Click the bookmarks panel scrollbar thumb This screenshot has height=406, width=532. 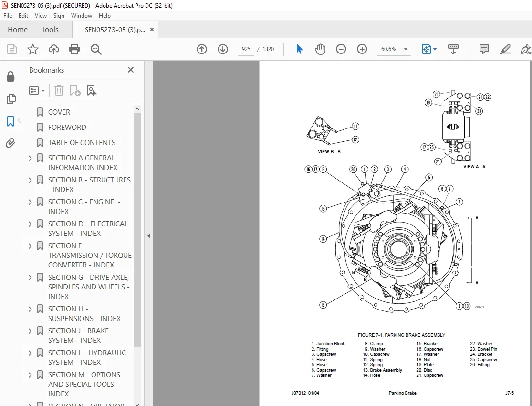pyautogui.click(x=137, y=229)
